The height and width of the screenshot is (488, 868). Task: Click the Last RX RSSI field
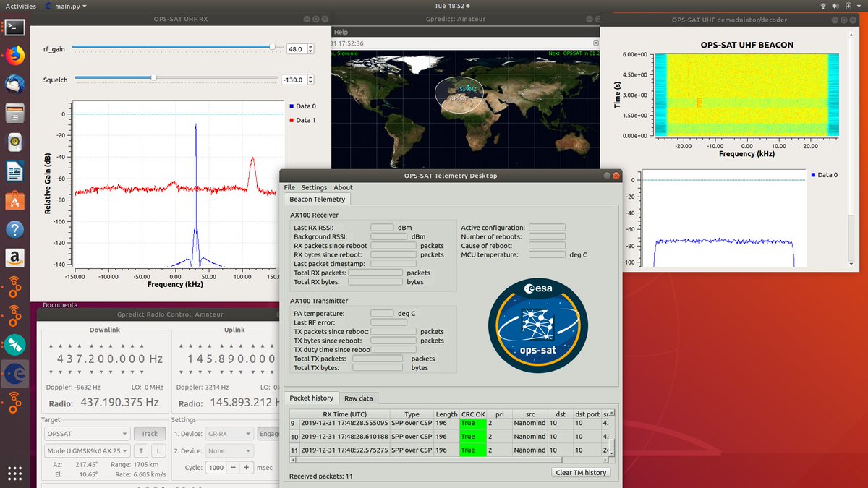pyautogui.click(x=382, y=228)
